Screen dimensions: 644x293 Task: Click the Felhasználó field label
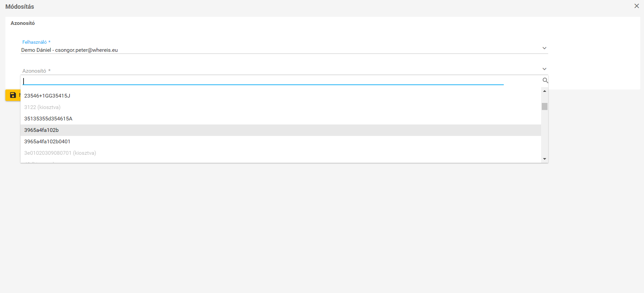[x=35, y=42]
